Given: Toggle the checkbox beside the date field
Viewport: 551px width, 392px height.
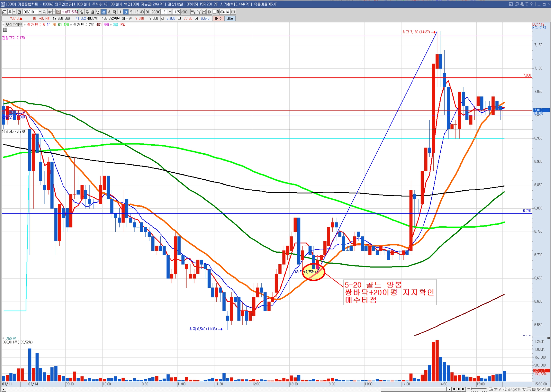Looking at the screenshot, I should [x=214, y=12].
